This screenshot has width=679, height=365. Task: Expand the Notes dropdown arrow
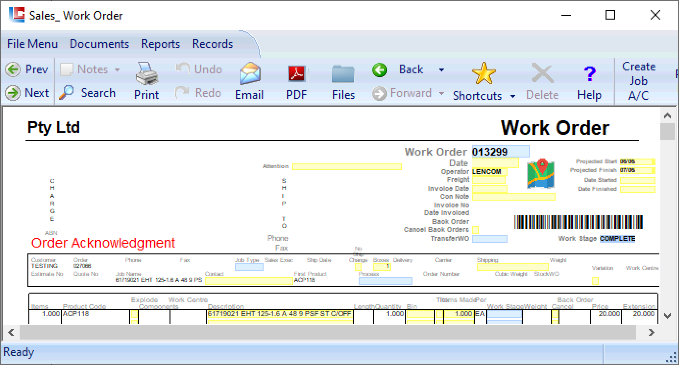click(x=117, y=70)
